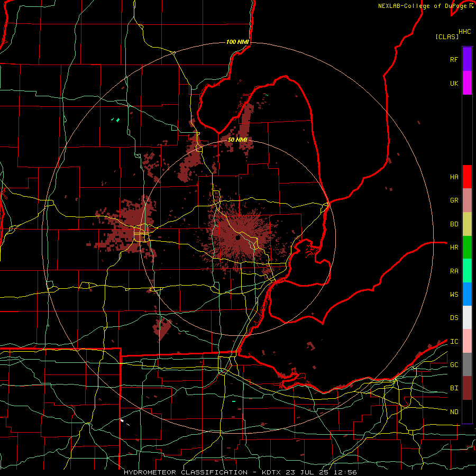Image resolution: width=476 pixels, height=476 pixels.
Task: Click the HHC product label
Action: (464, 32)
